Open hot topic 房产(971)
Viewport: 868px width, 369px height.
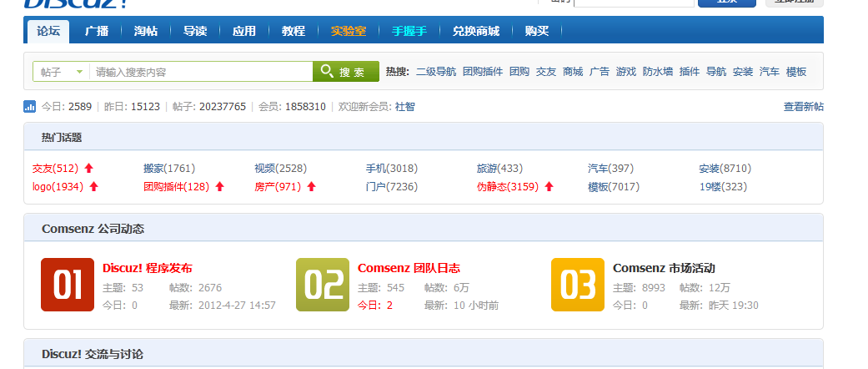(278, 187)
